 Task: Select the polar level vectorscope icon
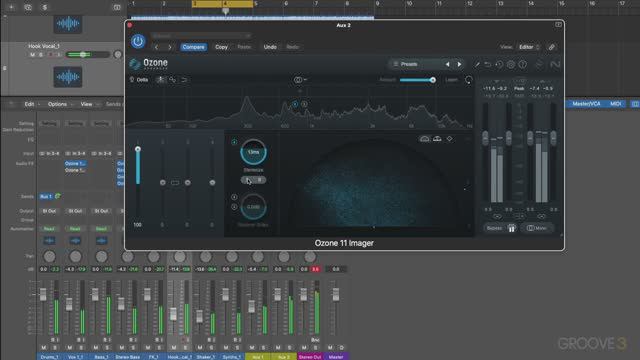pos(437,139)
